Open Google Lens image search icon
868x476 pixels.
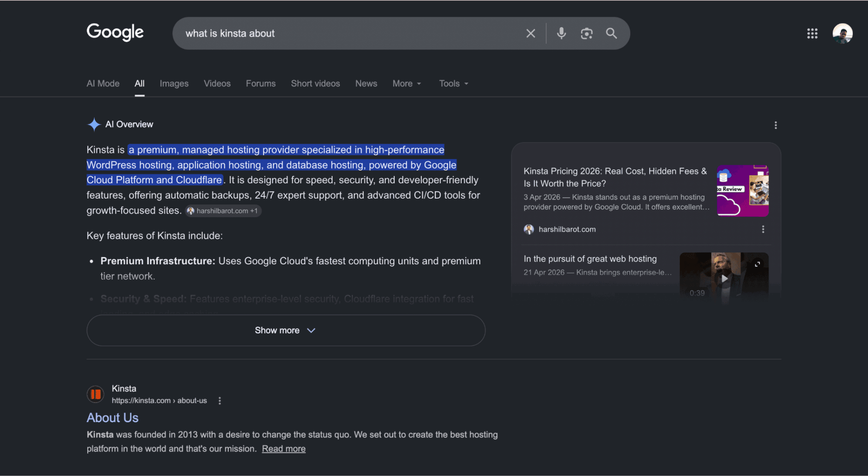[586, 33]
